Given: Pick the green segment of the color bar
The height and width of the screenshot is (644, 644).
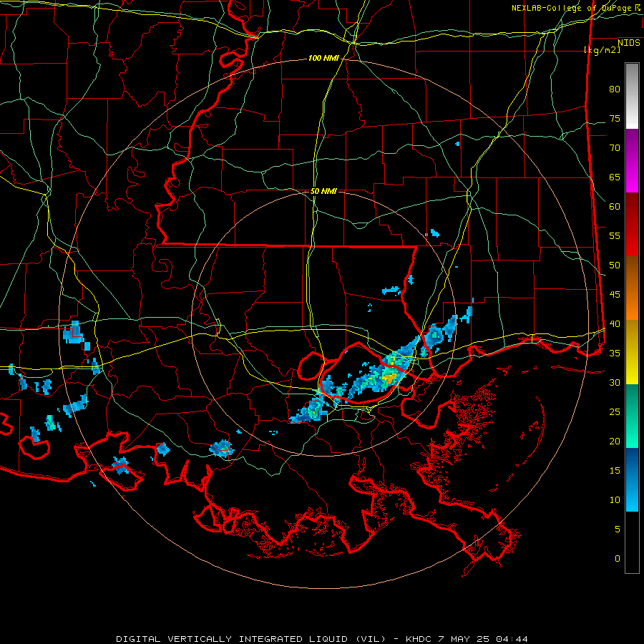Looking at the screenshot, I should [632, 416].
